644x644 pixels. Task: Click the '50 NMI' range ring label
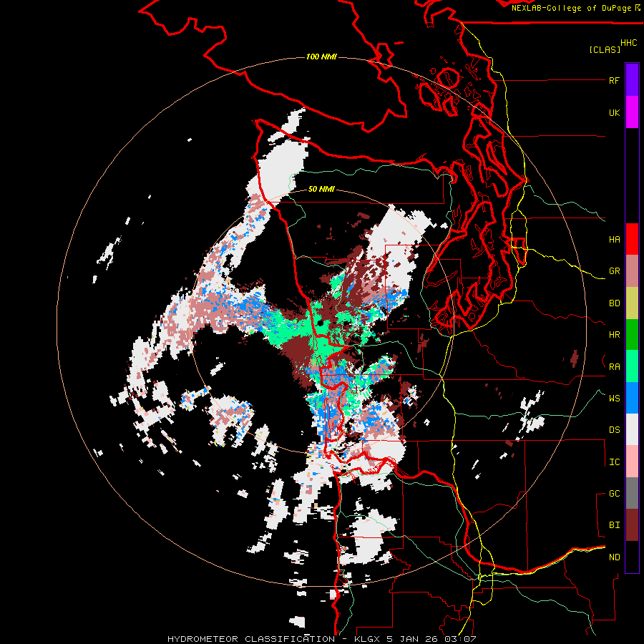click(321, 189)
